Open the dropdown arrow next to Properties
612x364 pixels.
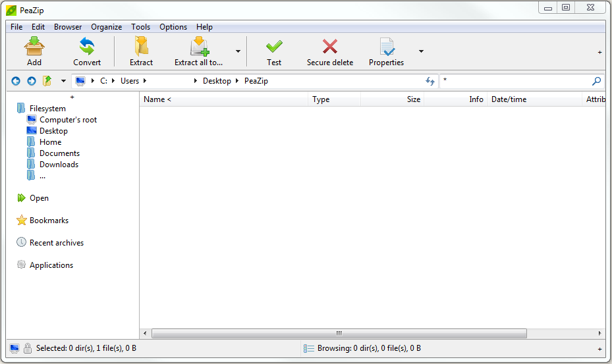[421, 51]
